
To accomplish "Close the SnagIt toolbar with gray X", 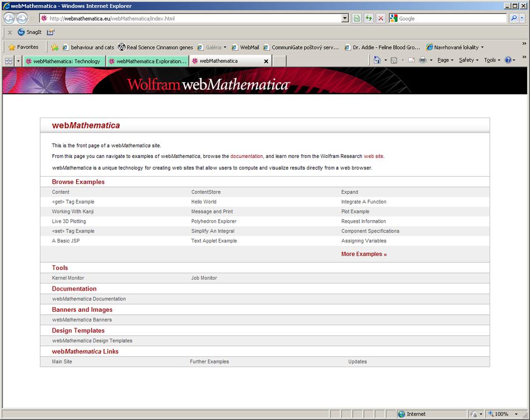I will pyautogui.click(x=10, y=33).
